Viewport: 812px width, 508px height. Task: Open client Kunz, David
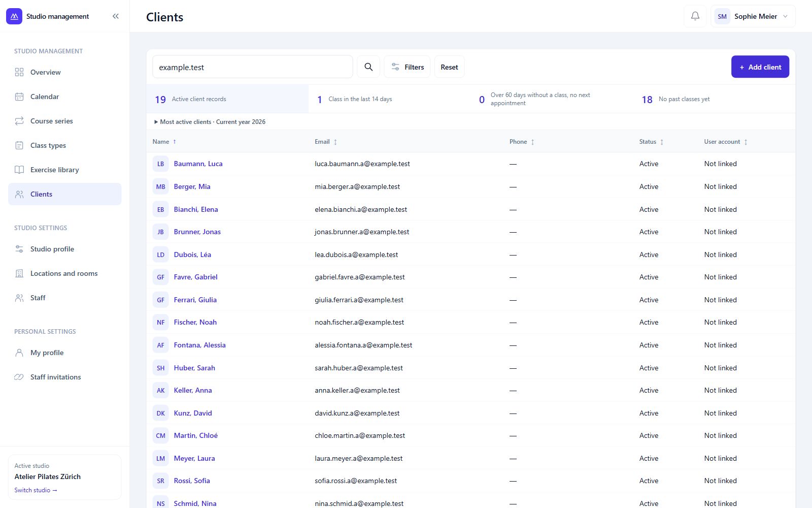193,413
